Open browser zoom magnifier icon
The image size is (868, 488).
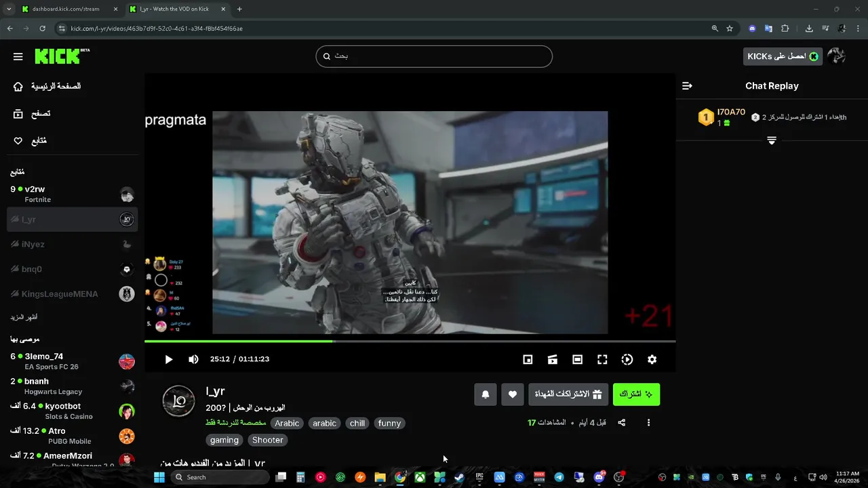pos(715,28)
